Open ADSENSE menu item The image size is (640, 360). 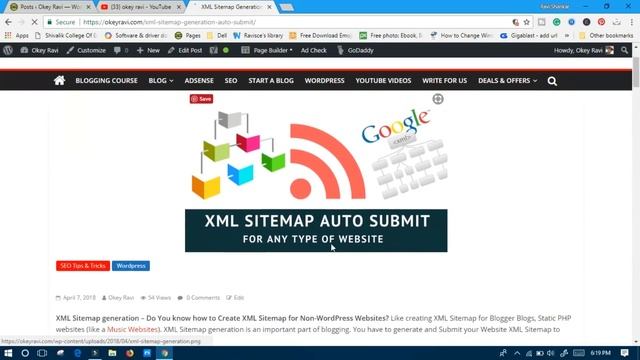199,81
